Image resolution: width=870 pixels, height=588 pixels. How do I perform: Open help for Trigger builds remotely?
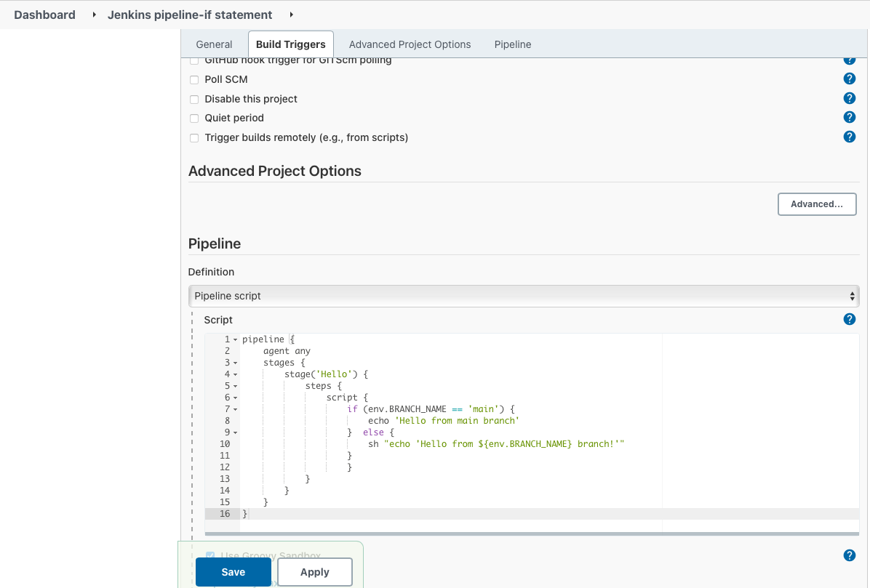click(849, 137)
